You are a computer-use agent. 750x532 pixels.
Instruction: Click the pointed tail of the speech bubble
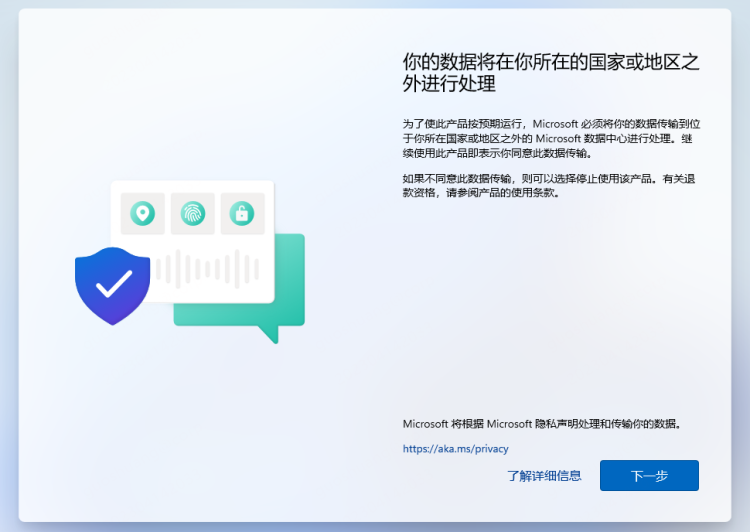pos(269,334)
